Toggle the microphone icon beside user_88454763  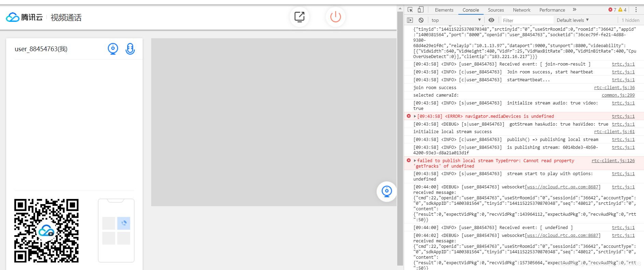pyautogui.click(x=130, y=49)
